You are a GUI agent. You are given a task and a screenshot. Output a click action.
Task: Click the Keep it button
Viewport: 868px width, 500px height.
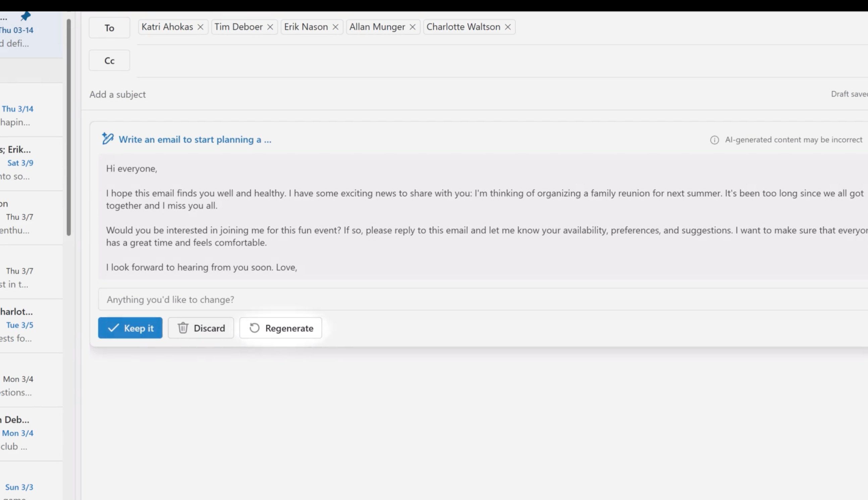130,328
